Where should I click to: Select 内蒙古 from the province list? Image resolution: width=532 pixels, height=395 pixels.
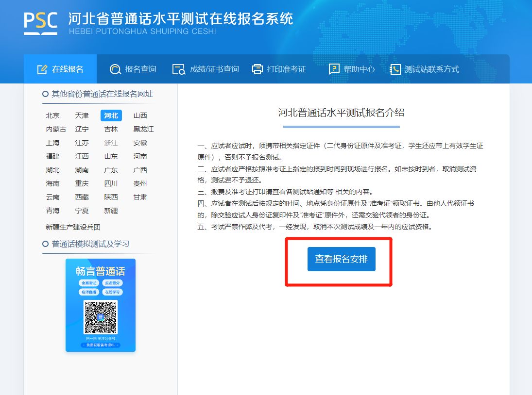point(56,129)
